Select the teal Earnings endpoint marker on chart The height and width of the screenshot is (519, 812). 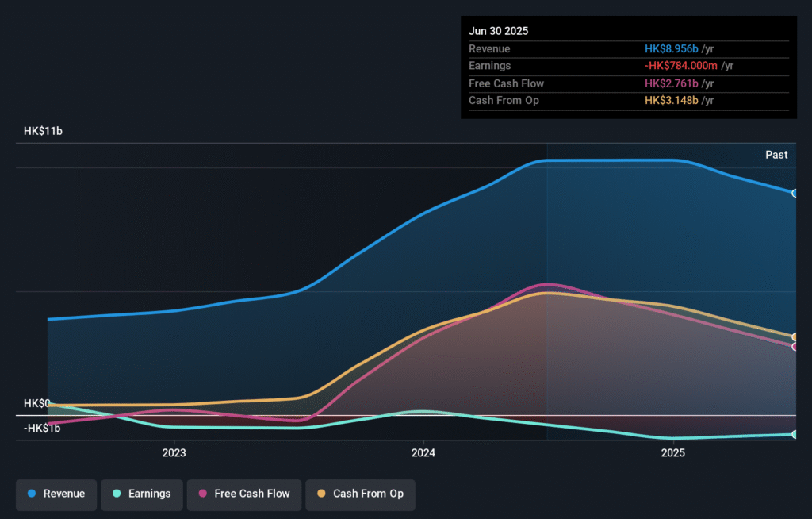point(795,434)
